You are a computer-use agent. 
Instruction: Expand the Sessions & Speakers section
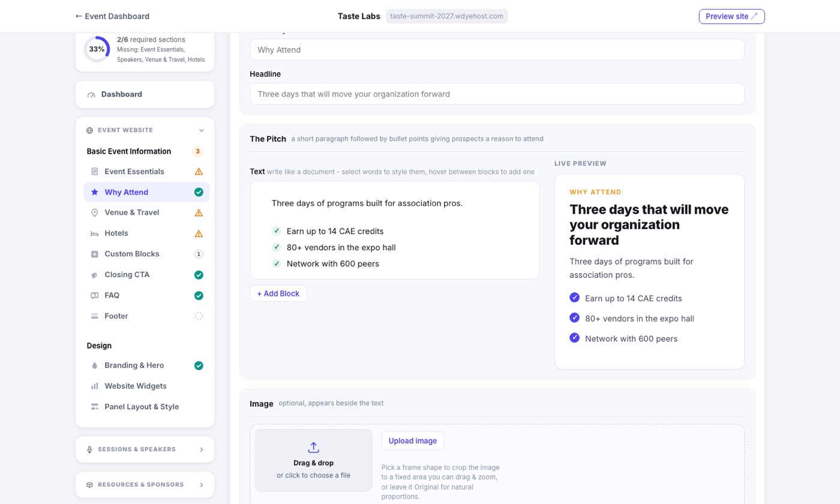[x=145, y=449]
